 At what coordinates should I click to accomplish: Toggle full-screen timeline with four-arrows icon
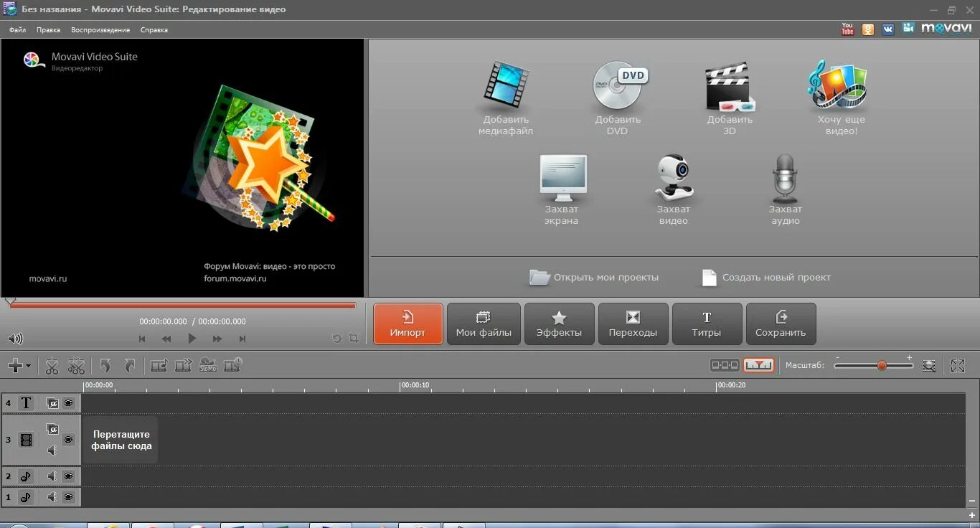pos(958,366)
